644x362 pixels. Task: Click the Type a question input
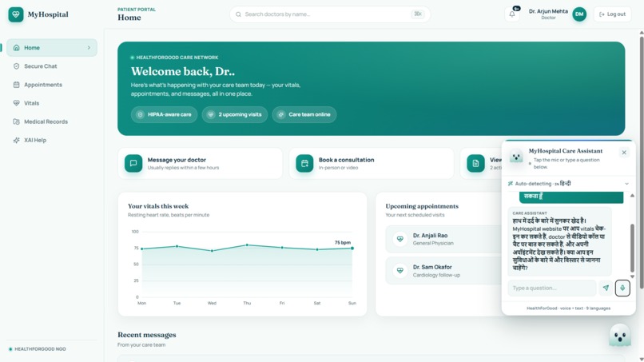[552, 288]
